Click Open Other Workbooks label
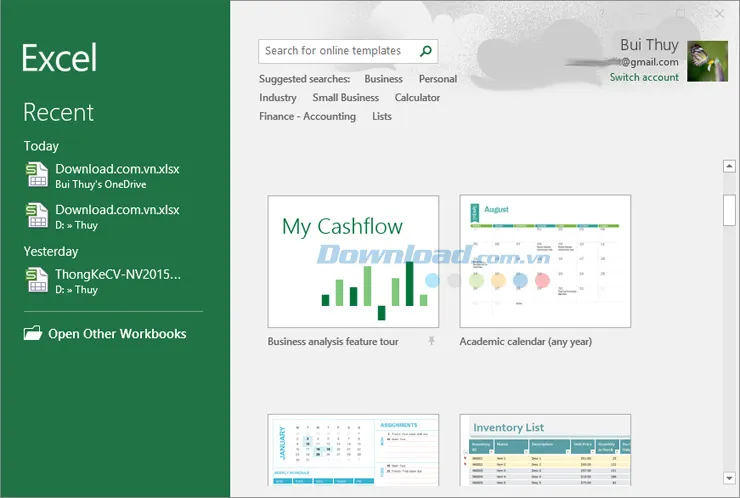The width and height of the screenshot is (740, 498). [x=117, y=334]
